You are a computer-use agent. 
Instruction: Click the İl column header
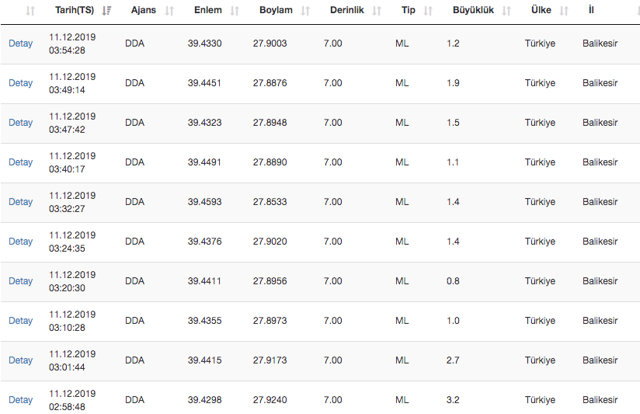pos(591,10)
